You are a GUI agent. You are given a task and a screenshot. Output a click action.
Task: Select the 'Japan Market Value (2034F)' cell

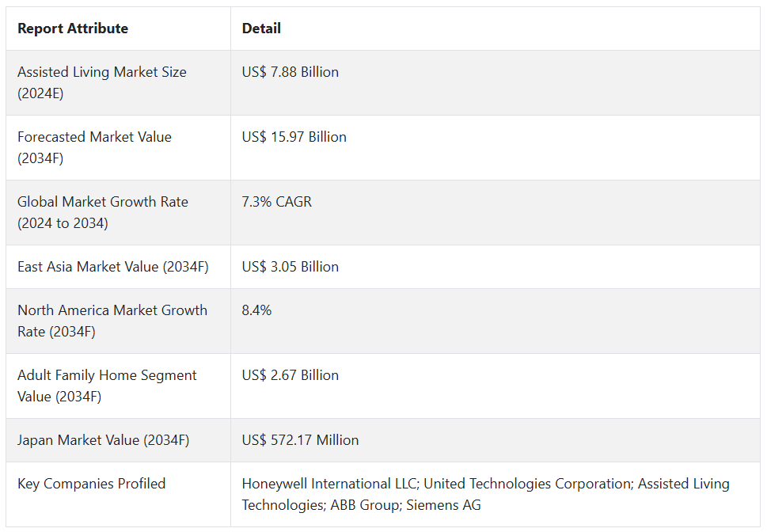coord(104,440)
